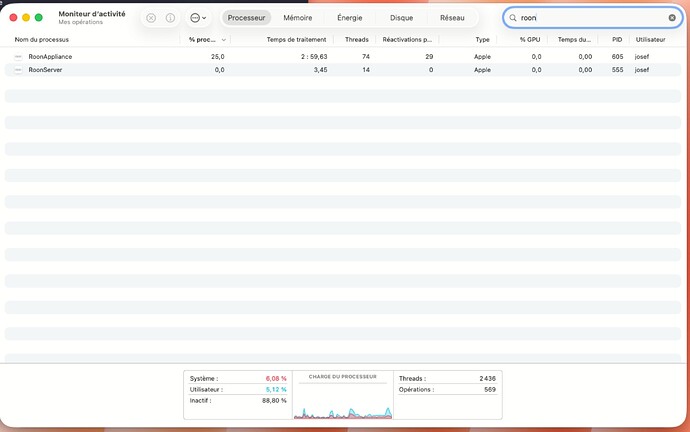Open the ellipsis actions dropdown menu
This screenshot has height=432, width=690.
point(197,18)
